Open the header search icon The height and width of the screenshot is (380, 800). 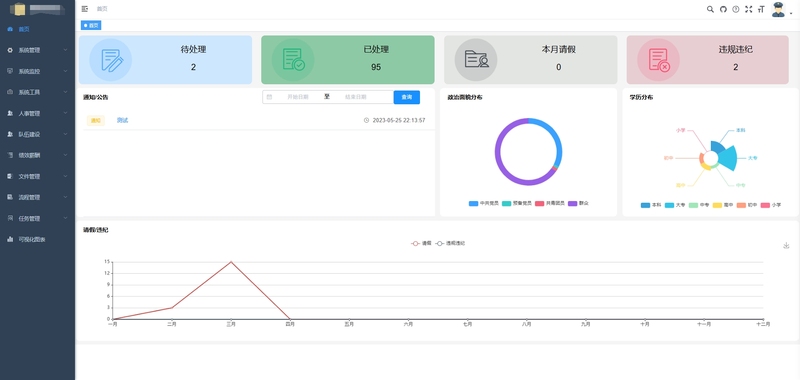(x=710, y=9)
